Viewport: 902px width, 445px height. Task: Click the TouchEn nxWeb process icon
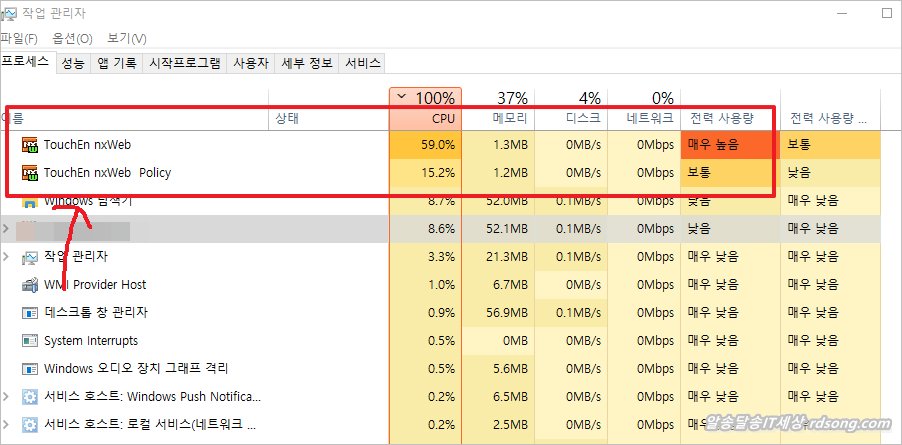29,145
